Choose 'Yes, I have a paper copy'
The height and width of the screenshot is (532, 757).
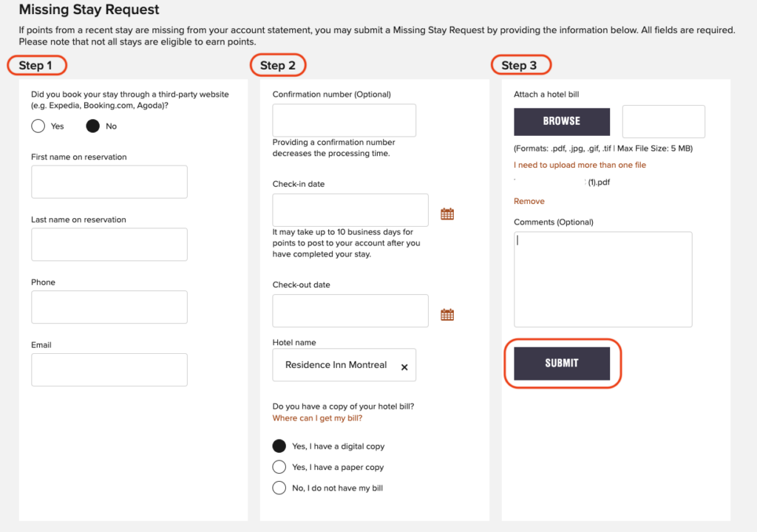click(279, 467)
